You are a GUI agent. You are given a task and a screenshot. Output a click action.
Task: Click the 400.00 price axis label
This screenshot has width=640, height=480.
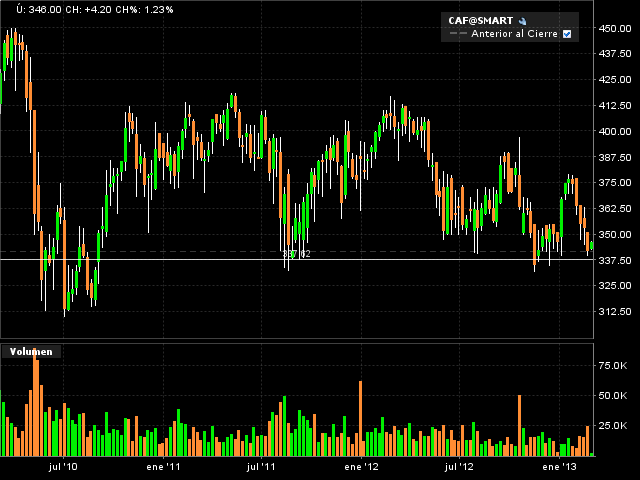pyautogui.click(x=615, y=131)
